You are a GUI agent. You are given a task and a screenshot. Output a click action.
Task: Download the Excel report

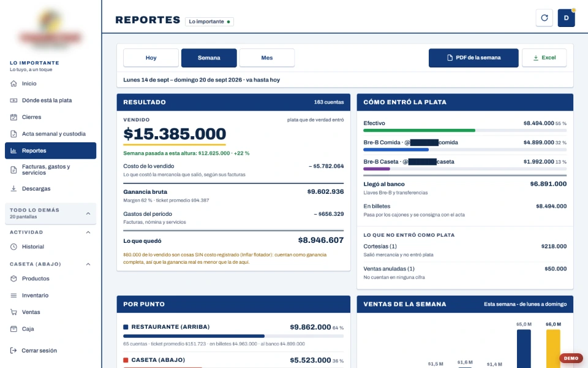(x=544, y=58)
